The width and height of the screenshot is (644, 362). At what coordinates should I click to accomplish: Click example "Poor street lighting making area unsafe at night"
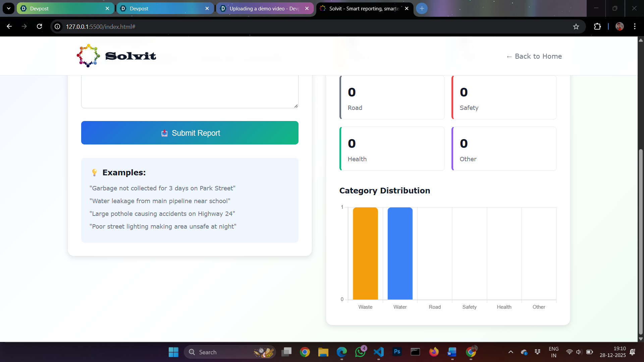[163, 226]
